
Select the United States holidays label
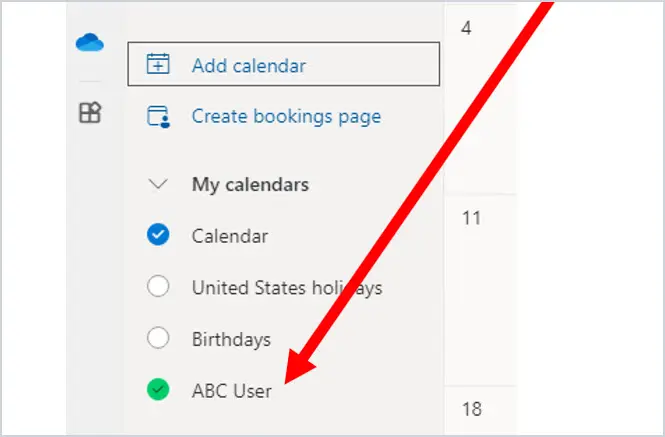(287, 288)
